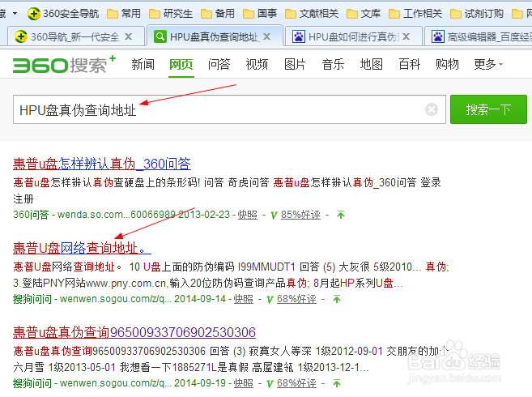
Task: Open 快照 for the 2014-09-14 result
Action: [x=243, y=299]
